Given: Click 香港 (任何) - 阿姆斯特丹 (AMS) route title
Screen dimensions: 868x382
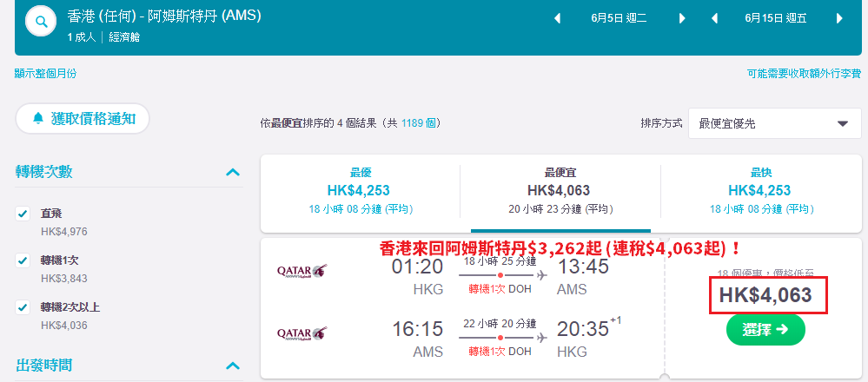Looking at the screenshot, I should [x=164, y=16].
